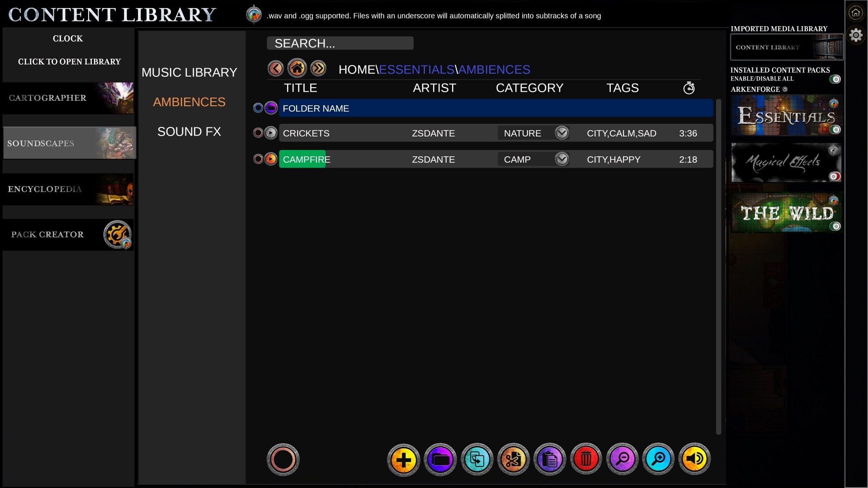Click the purple clipboard paste icon

pos(549,460)
